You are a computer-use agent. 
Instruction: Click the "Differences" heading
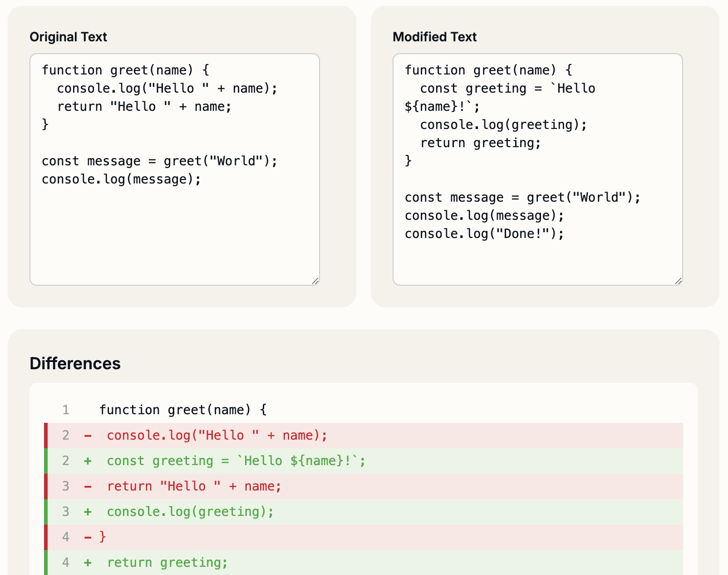[75, 364]
